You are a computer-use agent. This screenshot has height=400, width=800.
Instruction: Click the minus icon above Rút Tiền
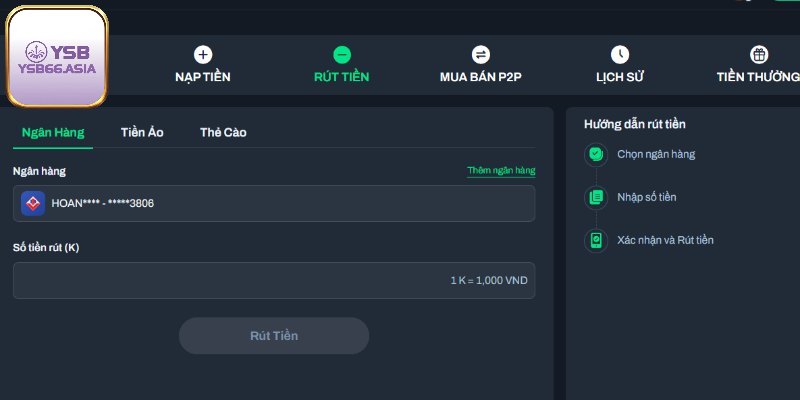pyautogui.click(x=342, y=55)
